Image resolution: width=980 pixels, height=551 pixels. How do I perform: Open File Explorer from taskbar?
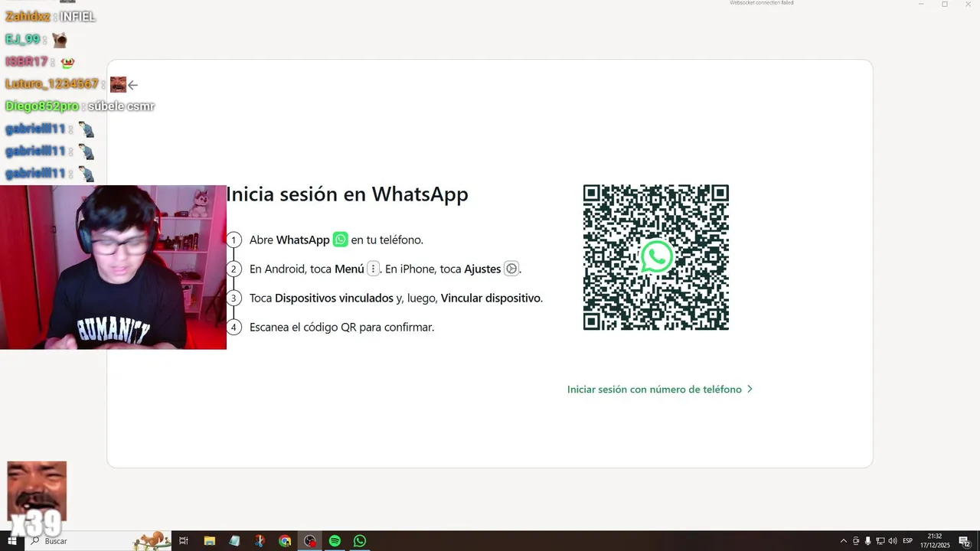[x=209, y=541]
